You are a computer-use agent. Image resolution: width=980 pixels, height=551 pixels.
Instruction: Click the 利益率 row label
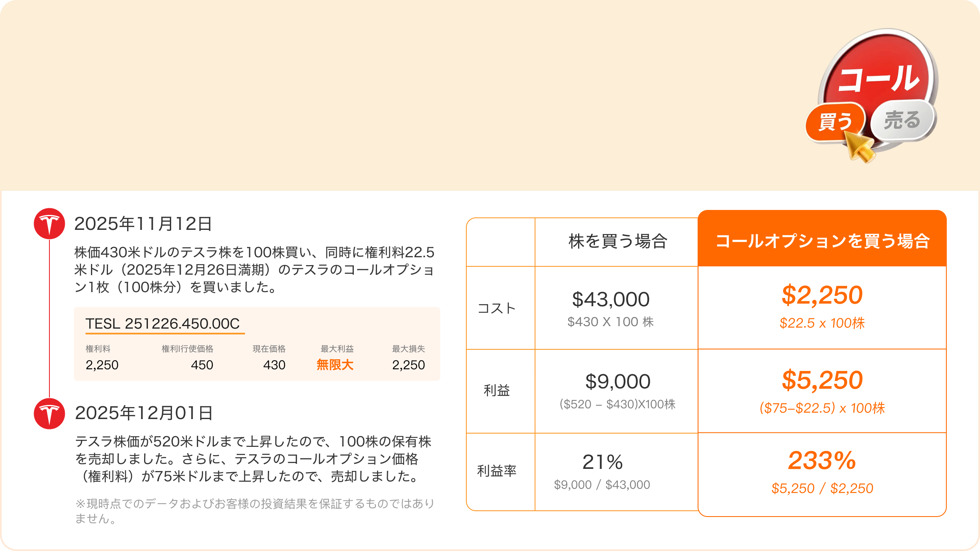pyautogui.click(x=497, y=471)
